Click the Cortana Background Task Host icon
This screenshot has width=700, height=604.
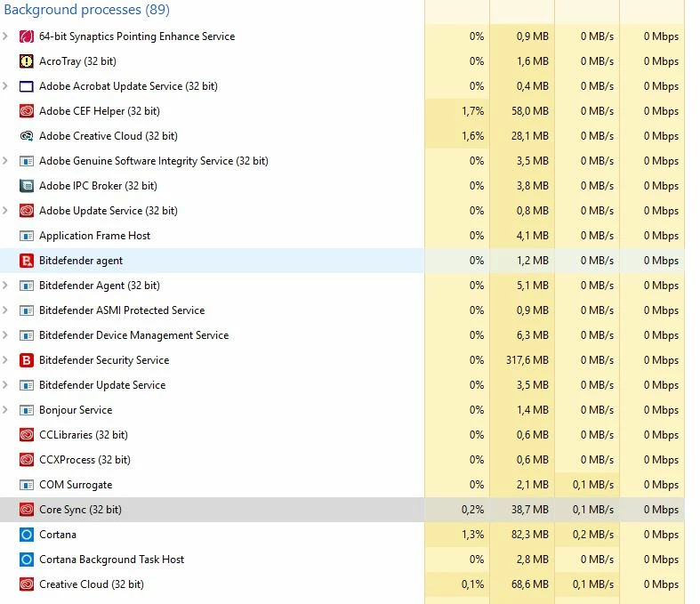pos(27,560)
